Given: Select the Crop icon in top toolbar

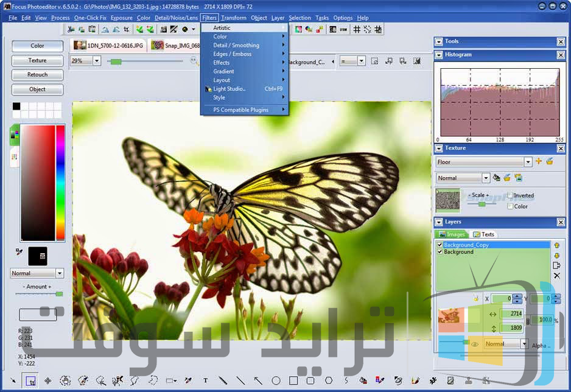Looking at the screenshot, I should pos(127,29).
